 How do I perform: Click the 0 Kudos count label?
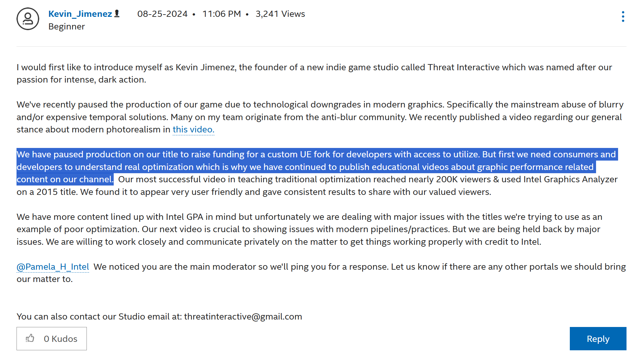pos(61,339)
